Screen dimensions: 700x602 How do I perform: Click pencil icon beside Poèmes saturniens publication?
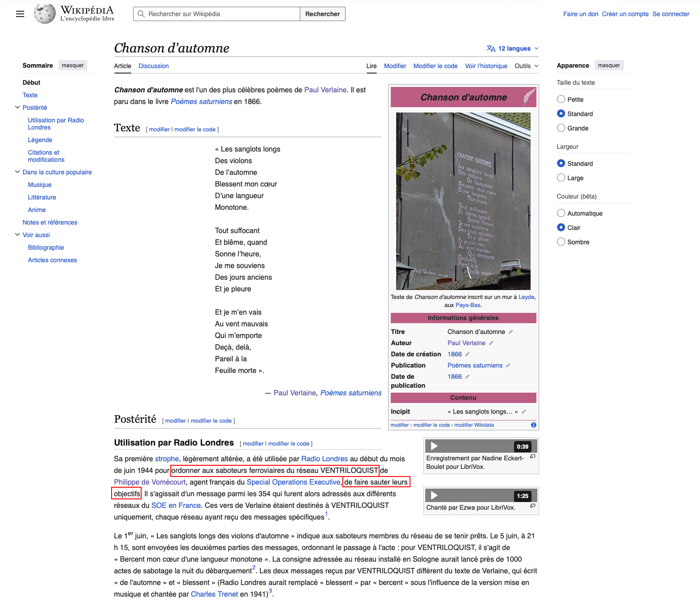[x=508, y=365]
